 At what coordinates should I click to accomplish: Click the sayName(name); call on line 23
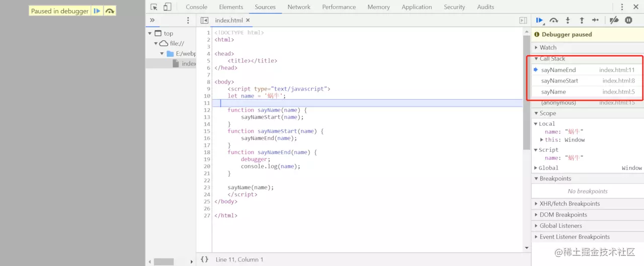pos(251,187)
